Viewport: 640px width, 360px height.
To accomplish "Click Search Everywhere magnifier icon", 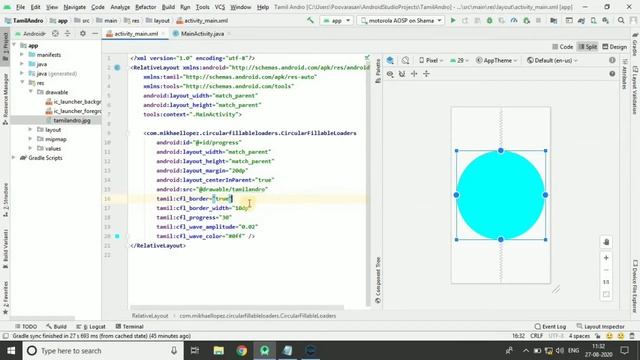I will 621,20.
